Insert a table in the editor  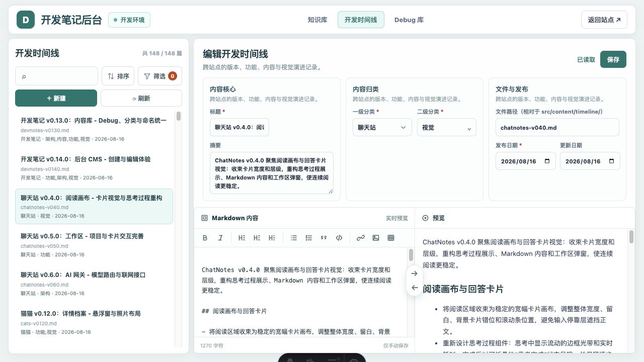point(391,238)
